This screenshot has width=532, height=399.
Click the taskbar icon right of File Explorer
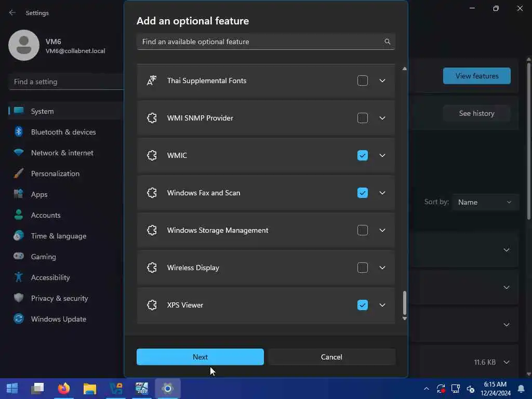[x=116, y=388]
